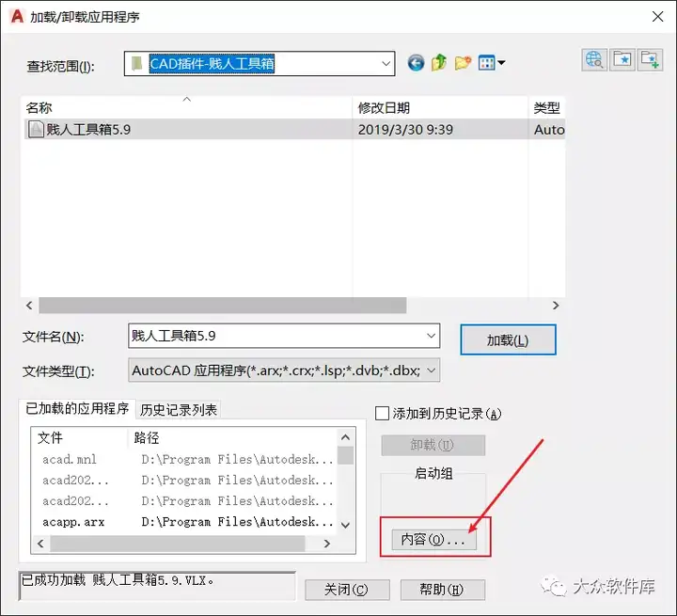Switch to 历史记录列表 tab
Screen dimensions: 677x616
[179, 410]
